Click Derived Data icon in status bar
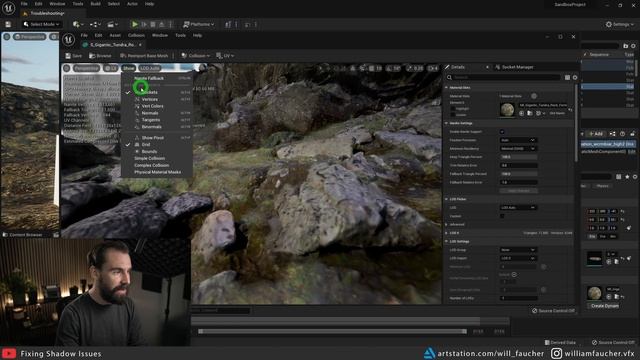The image size is (640, 360). tap(547, 342)
